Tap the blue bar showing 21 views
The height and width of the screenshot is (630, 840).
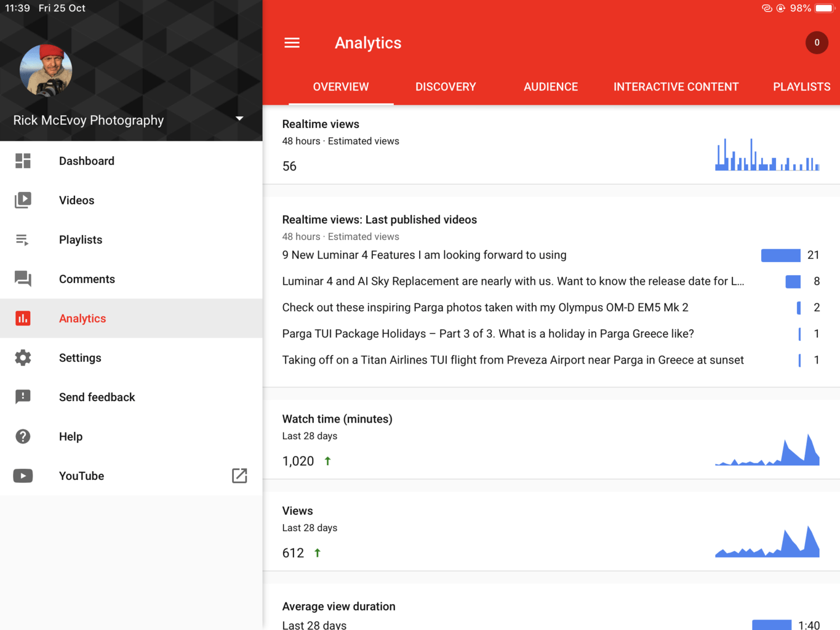tap(781, 255)
